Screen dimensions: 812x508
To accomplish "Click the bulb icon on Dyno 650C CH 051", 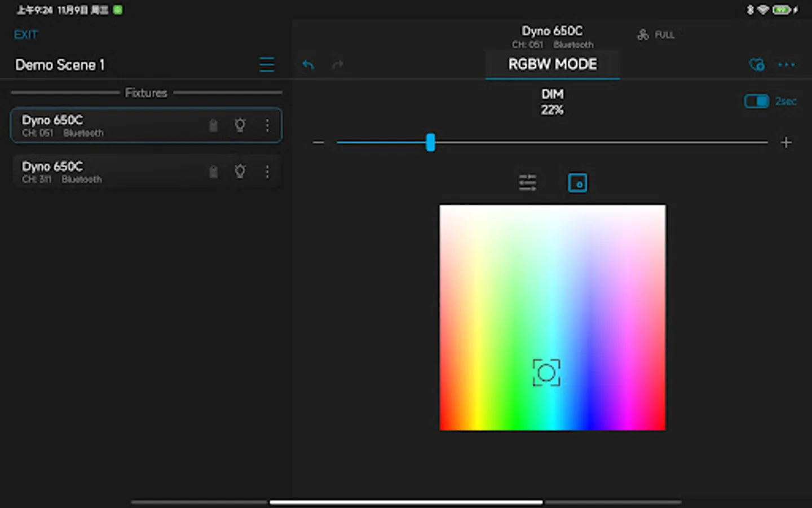I will 240,125.
